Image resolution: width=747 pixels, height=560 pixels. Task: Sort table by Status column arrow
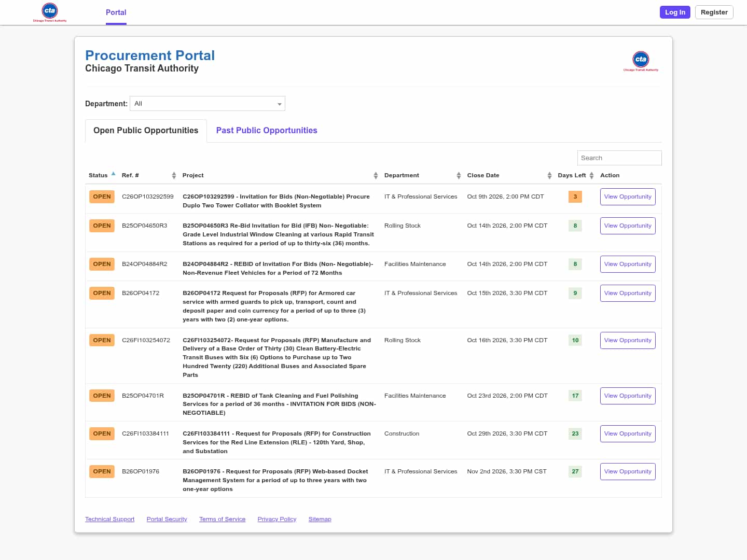point(113,174)
